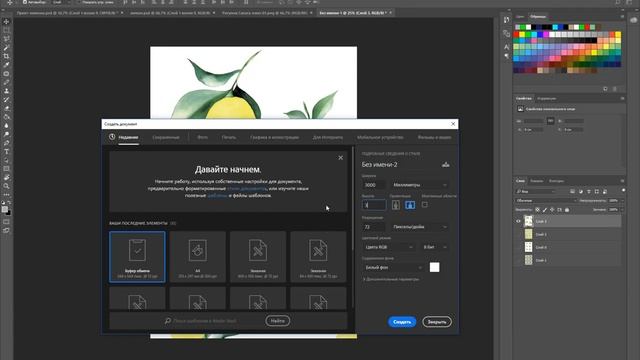The image size is (640, 360).
Task: Select the Pen tool
Action: pos(6,143)
